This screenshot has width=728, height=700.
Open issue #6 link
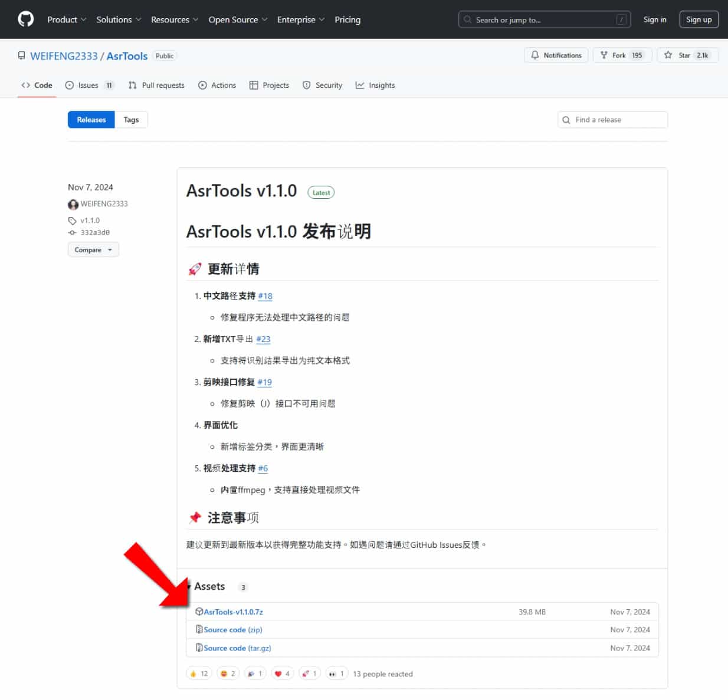coord(263,468)
